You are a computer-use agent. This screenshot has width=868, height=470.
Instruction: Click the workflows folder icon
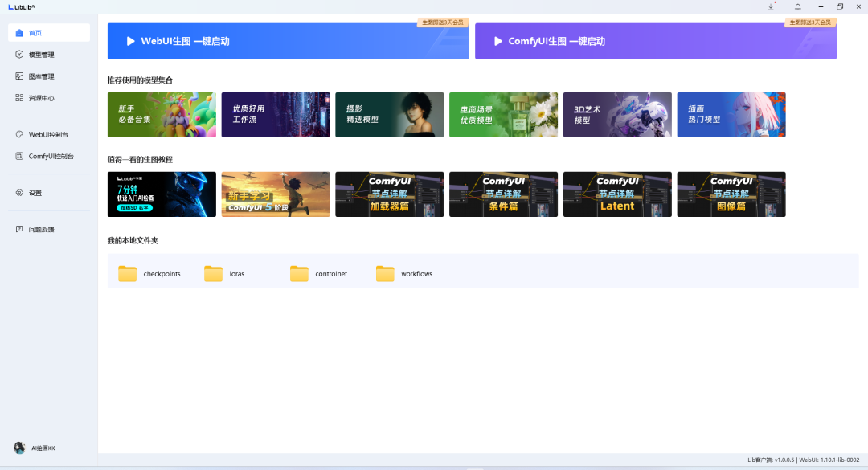tap(385, 273)
